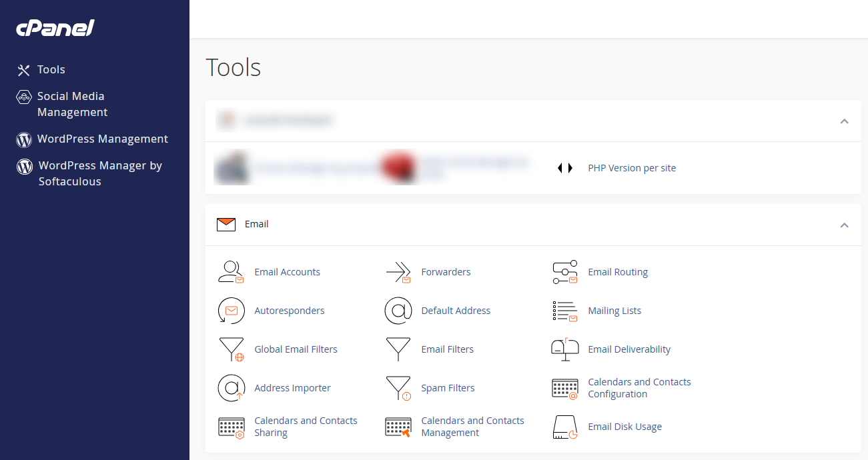Click the Email section envelope icon
The height and width of the screenshot is (460, 868).
pyautogui.click(x=226, y=225)
